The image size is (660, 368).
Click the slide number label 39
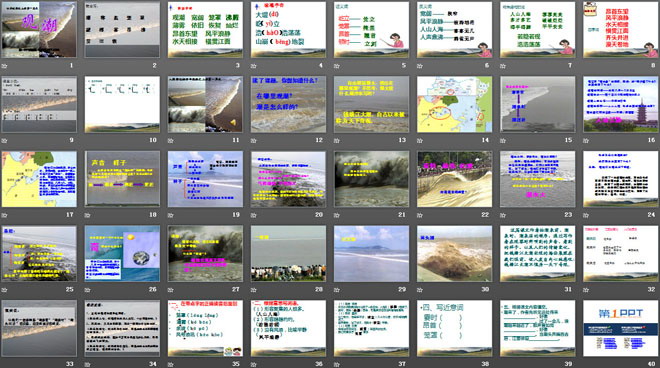click(569, 364)
